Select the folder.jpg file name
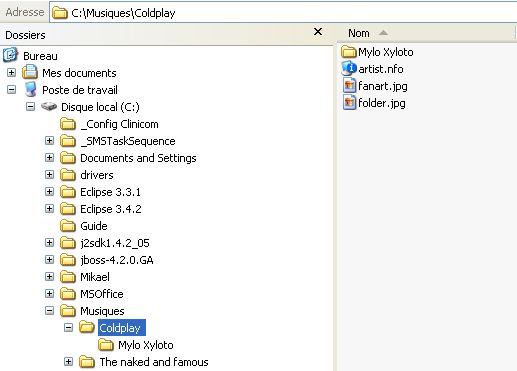This screenshot has width=517, height=371. click(x=382, y=103)
